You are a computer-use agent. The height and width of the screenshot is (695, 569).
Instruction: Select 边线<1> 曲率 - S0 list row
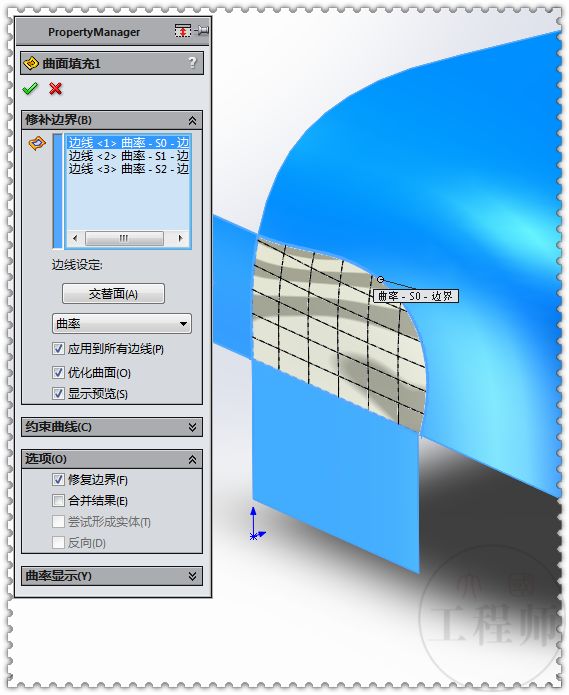pos(128,143)
